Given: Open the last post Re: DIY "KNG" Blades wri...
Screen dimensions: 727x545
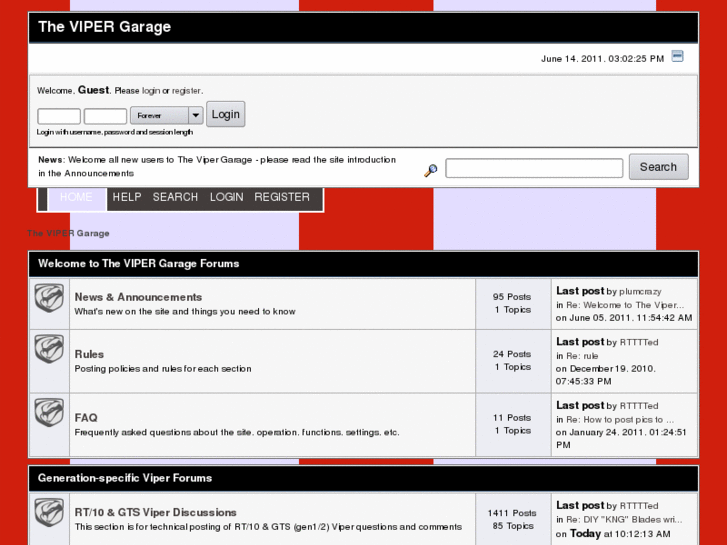Looking at the screenshot, I should (624, 519).
